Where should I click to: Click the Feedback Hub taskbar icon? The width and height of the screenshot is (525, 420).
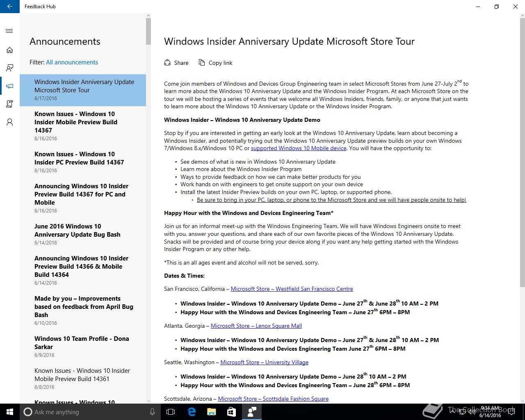pos(252,412)
